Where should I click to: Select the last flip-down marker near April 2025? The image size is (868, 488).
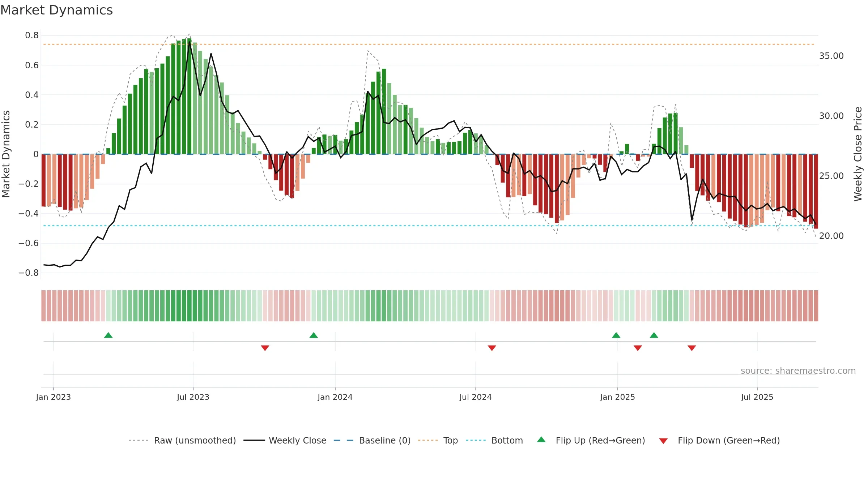point(692,348)
